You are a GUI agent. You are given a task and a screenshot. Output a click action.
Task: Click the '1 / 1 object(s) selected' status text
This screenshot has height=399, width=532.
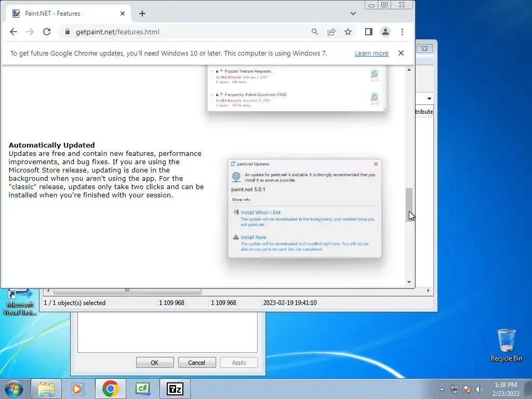point(75,303)
